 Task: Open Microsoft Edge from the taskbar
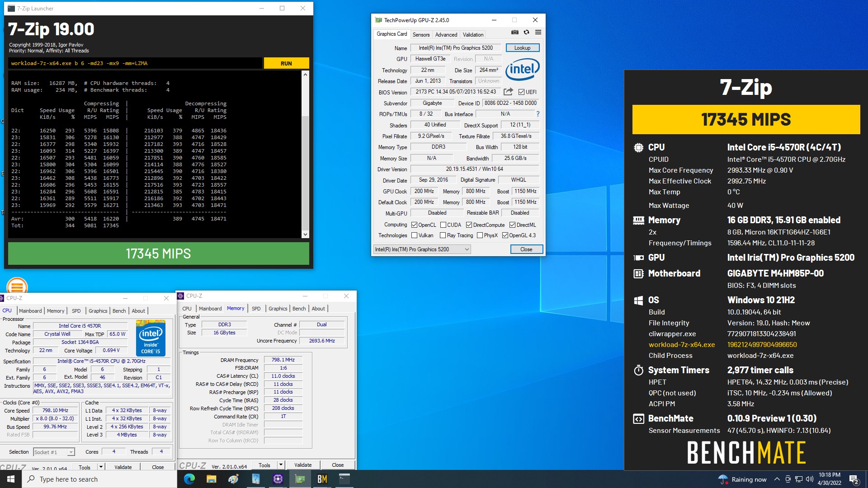pyautogui.click(x=189, y=479)
